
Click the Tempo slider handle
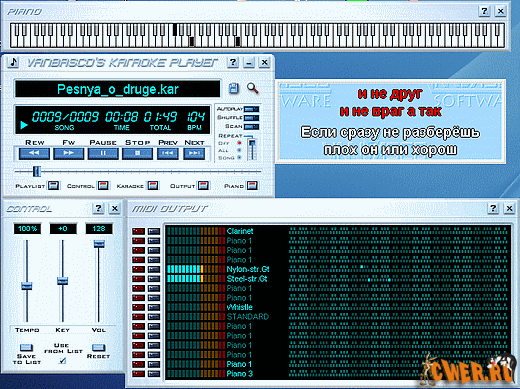coord(27,286)
